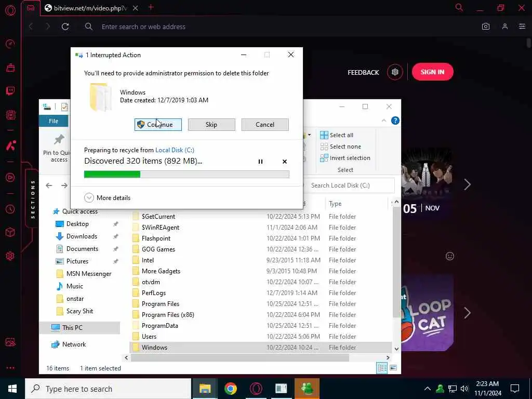
Task: Select the GOG Games folder
Action: (x=158, y=249)
